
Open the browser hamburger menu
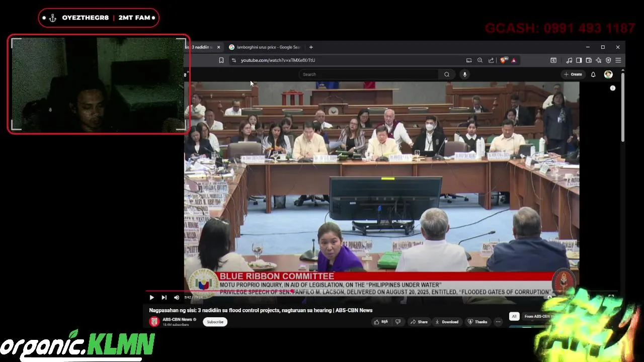coord(618,60)
